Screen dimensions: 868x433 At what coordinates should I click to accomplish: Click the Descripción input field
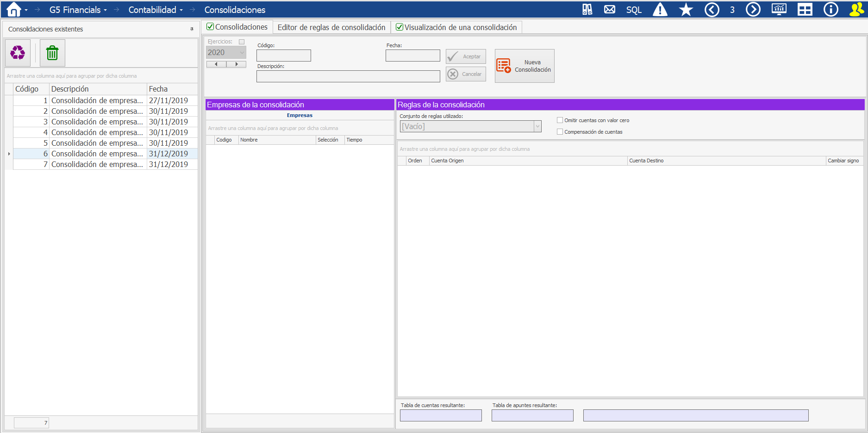point(348,76)
